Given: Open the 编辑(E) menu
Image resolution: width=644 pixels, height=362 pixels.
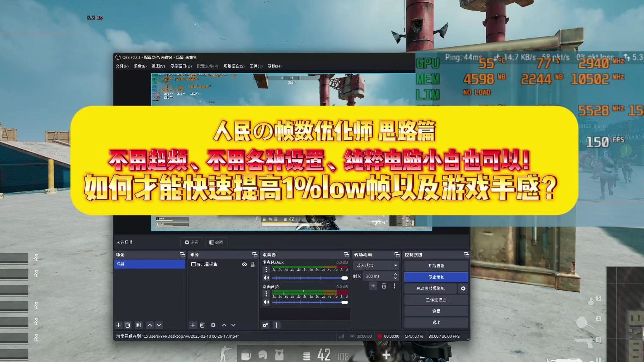Looking at the screenshot, I should [140, 66].
